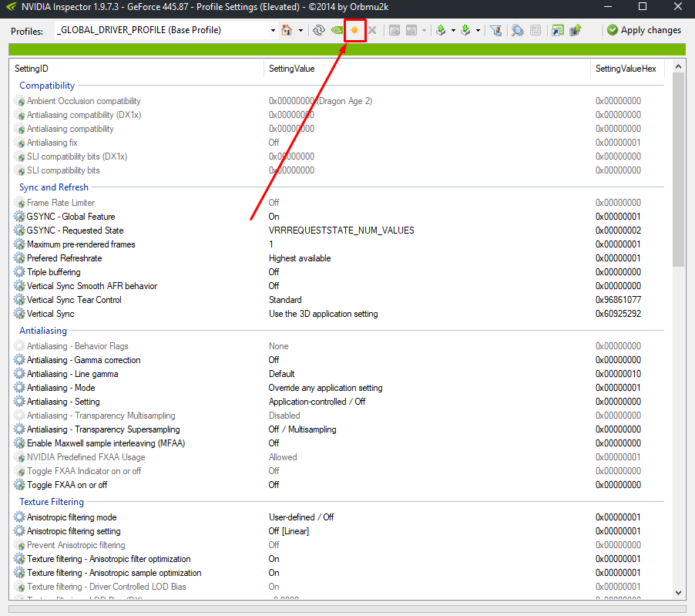Click the 'User-defined / Off' value
The height and width of the screenshot is (616, 695).
click(x=301, y=517)
